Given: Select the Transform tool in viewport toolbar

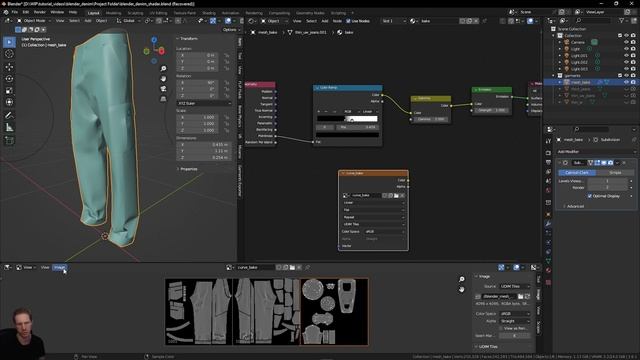Looking at the screenshot, I should 9,102.
